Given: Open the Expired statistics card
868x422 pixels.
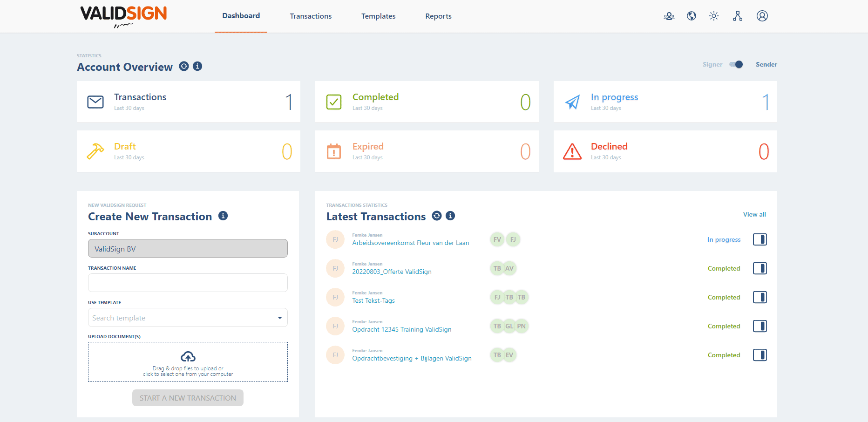Looking at the screenshot, I should pyautogui.click(x=427, y=151).
